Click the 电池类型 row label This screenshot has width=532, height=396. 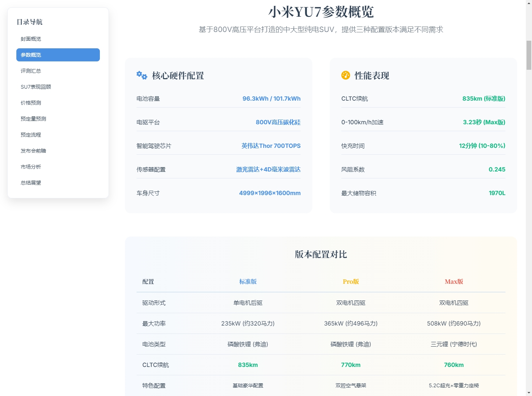(154, 344)
